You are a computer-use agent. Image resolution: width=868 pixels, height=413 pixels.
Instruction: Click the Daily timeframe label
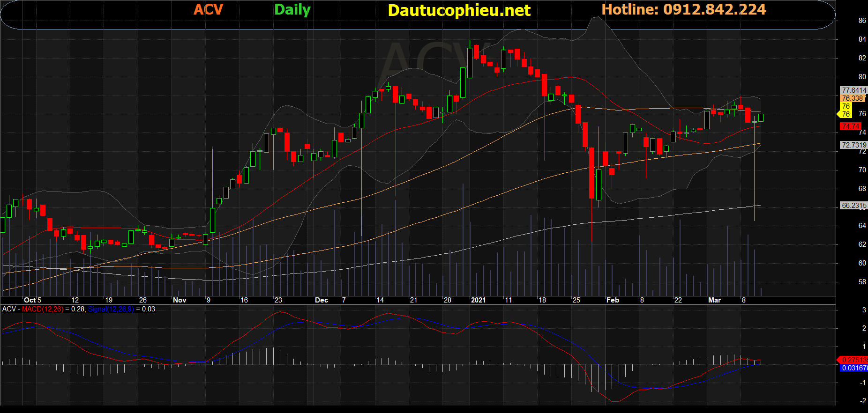(x=292, y=10)
